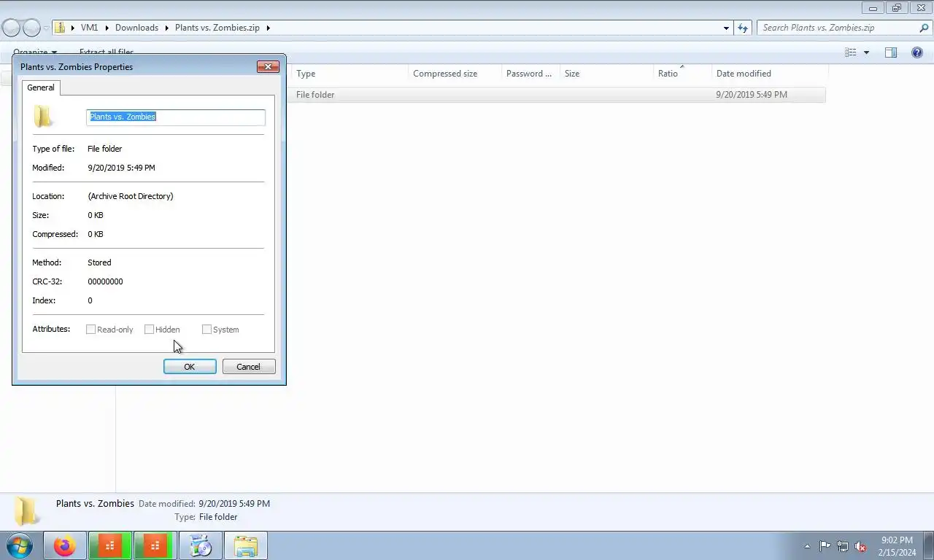
Task: Click the folder icon in the Properties dialog
Action: point(43,117)
